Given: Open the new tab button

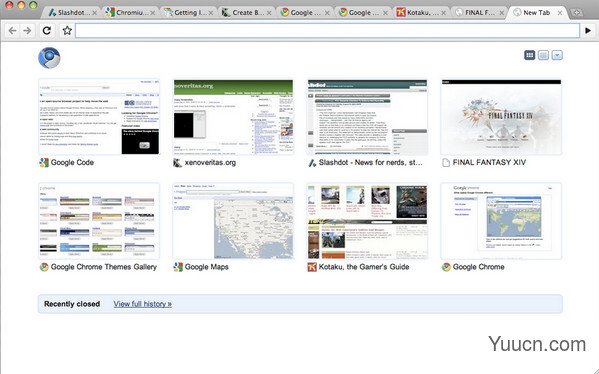Looking at the screenshot, I should pos(576,13).
